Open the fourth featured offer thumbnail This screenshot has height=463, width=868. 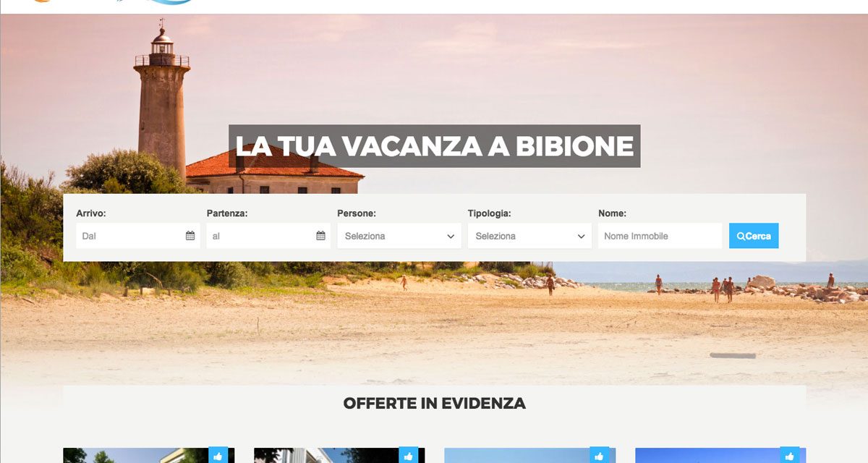point(720,456)
